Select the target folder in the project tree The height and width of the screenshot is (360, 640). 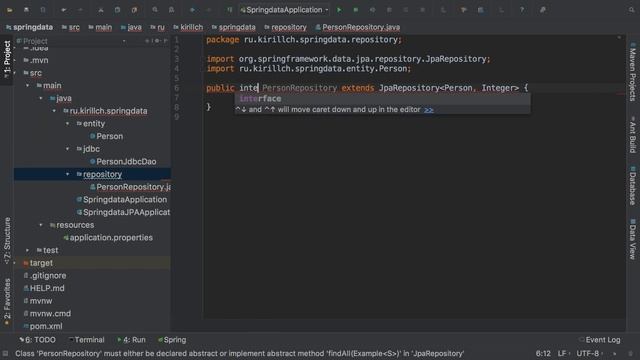[41, 263]
